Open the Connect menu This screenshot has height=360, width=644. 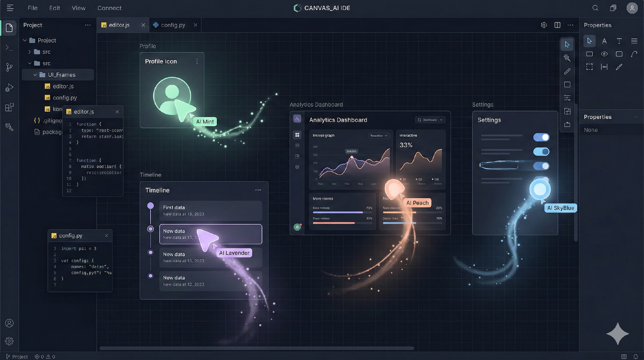pyautogui.click(x=109, y=8)
